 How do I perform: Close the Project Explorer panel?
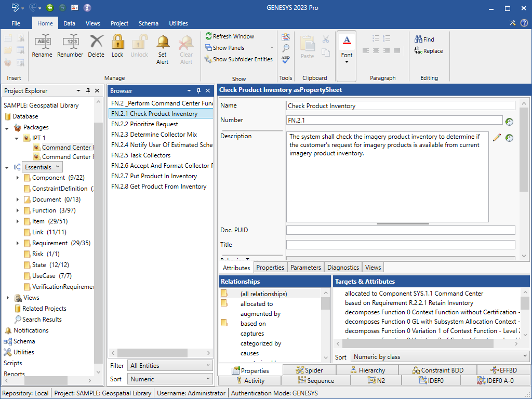pyautogui.click(x=97, y=90)
